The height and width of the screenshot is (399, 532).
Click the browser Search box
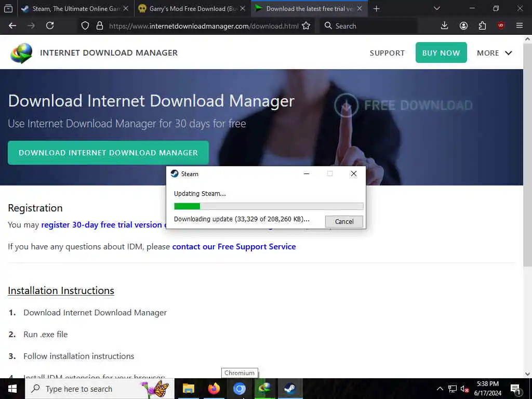368,26
